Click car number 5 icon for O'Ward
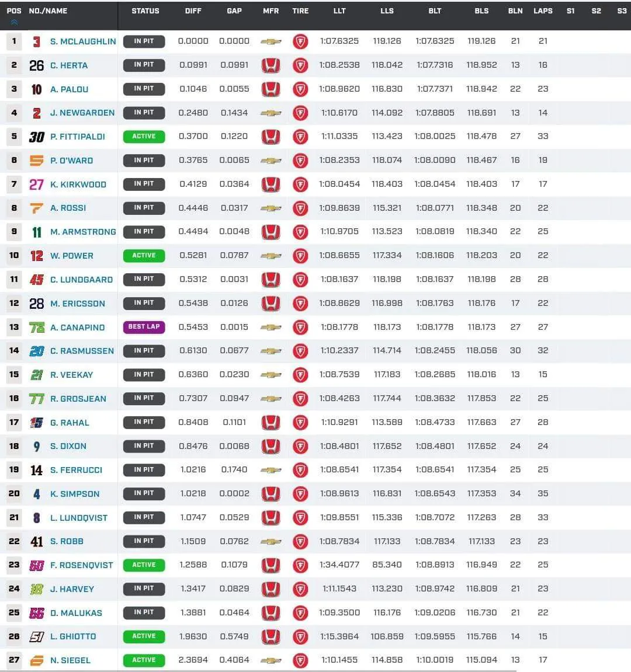 point(37,161)
